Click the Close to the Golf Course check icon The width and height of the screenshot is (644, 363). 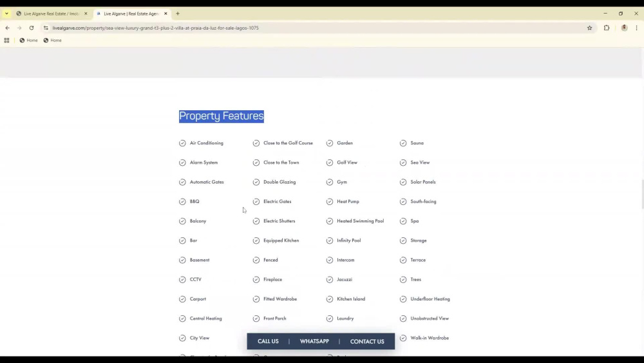click(256, 143)
